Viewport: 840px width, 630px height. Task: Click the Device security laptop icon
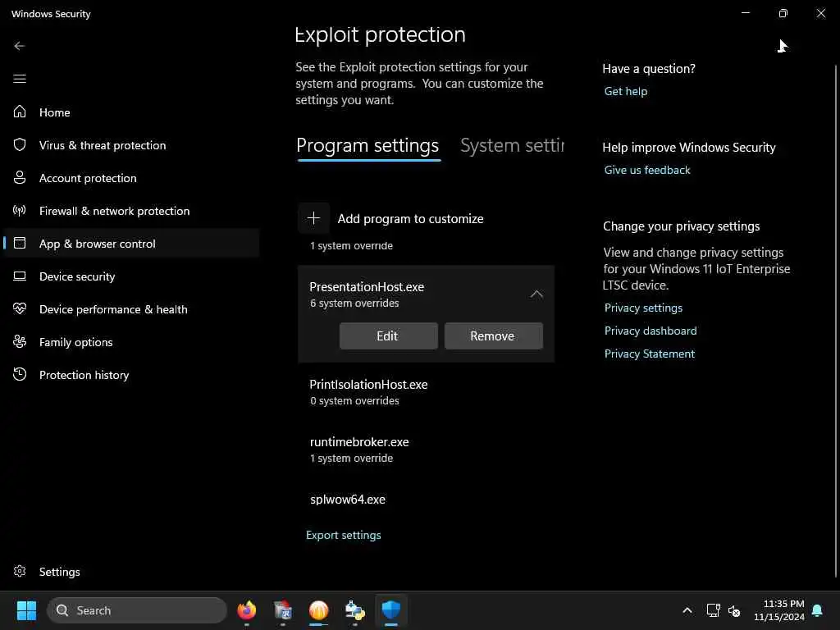pos(20,276)
